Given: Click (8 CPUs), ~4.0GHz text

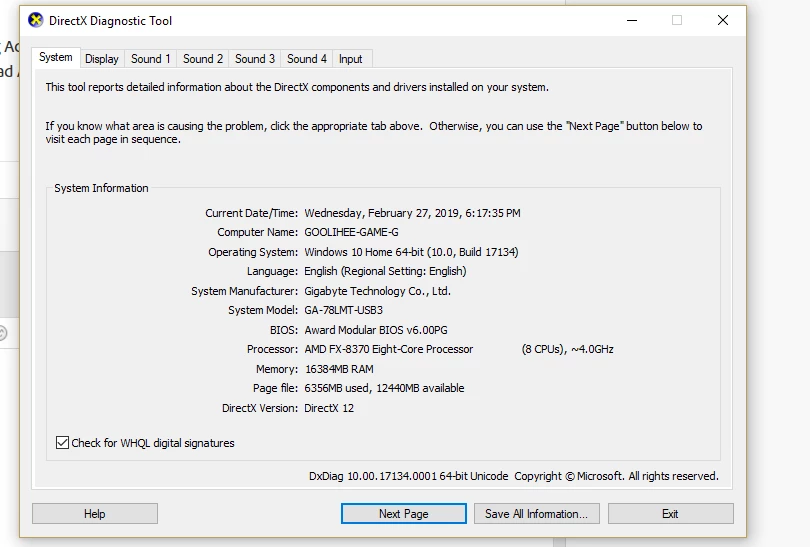Looking at the screenshot, I should (x=568, y=349).
